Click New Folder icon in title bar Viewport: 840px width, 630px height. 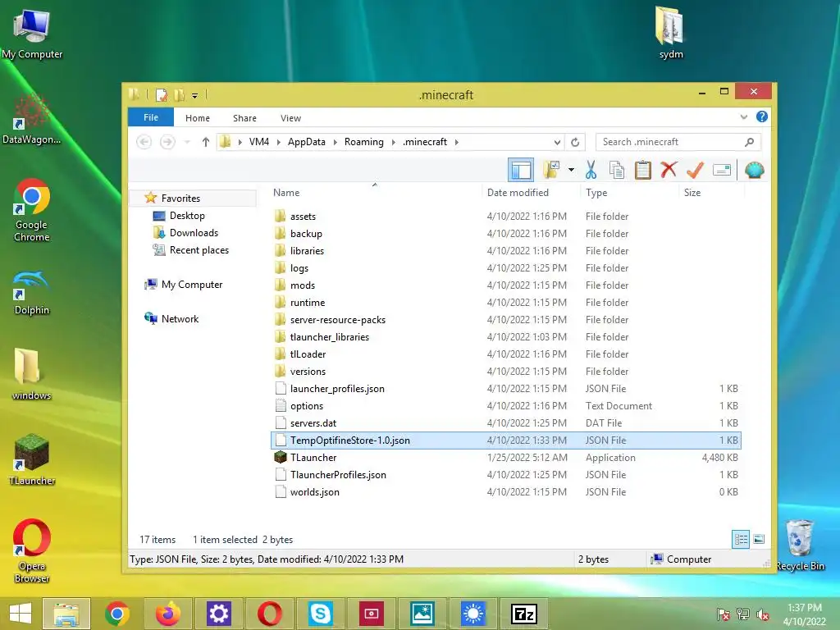[180, 95]
